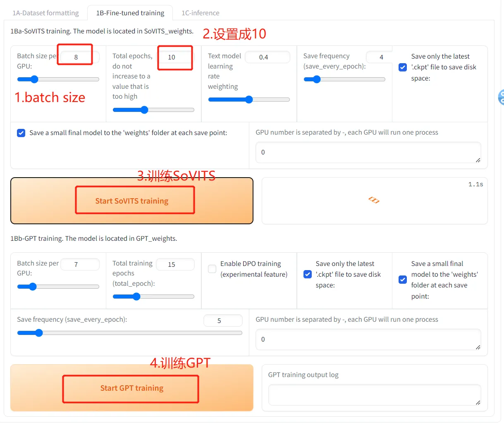Toggle SoVITS save small final model checkbox
This screenshot has width=504, height=432.
click(21, 133)
